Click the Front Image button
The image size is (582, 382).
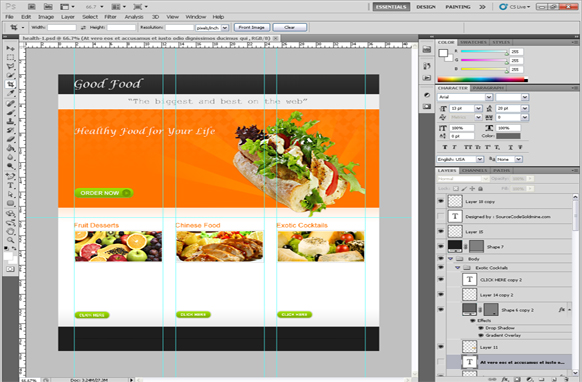click(x=252, y=27)
